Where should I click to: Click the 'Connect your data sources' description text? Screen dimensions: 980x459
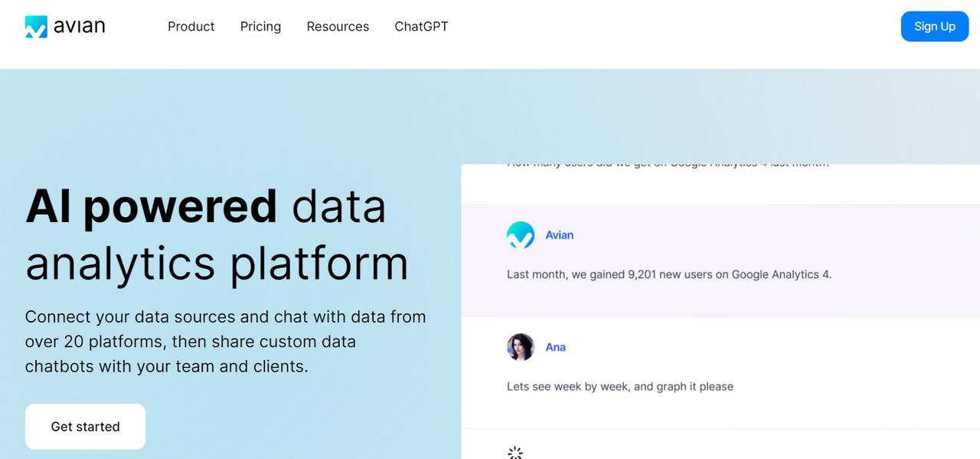226,342
